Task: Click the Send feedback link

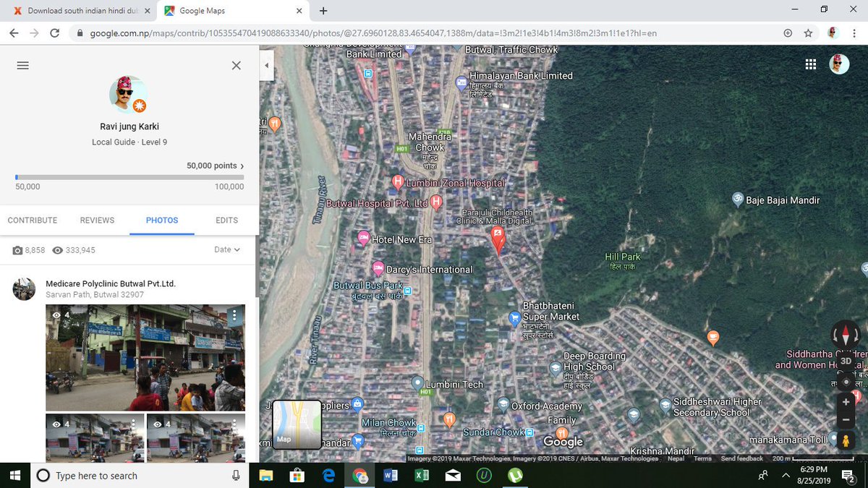Action: 741,458
